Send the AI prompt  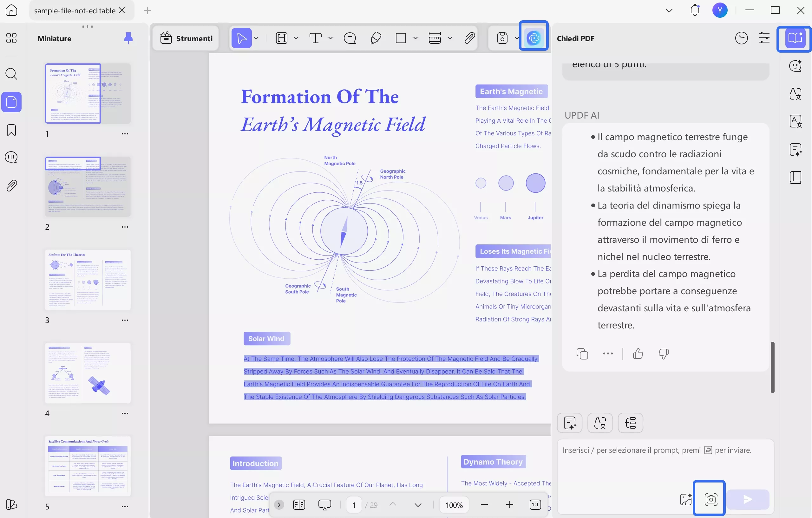coord(748,500)
